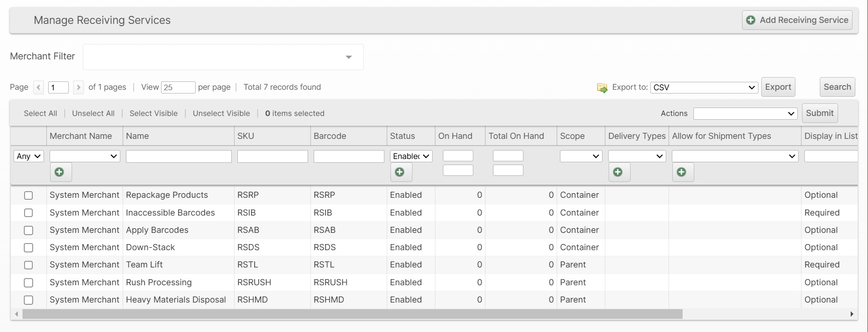Click plus icon under Allow for Shipment Types
868x332 pixels.
[x=682, y=172]
